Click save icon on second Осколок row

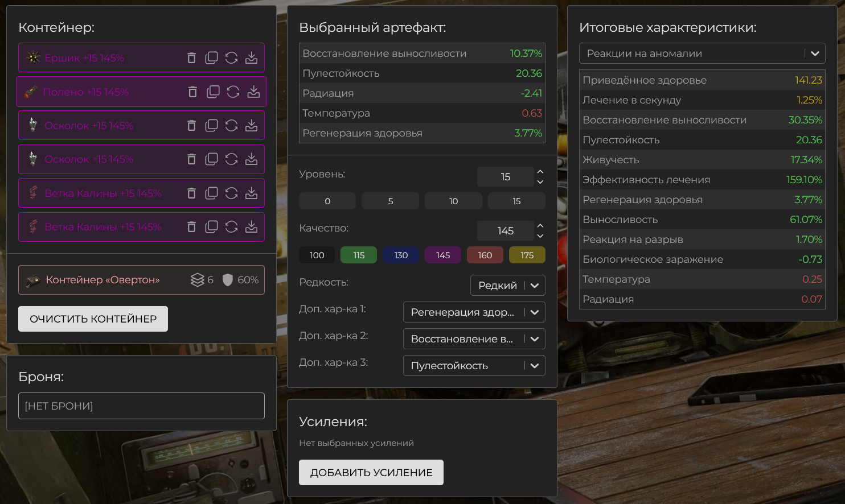click(251, 159)
